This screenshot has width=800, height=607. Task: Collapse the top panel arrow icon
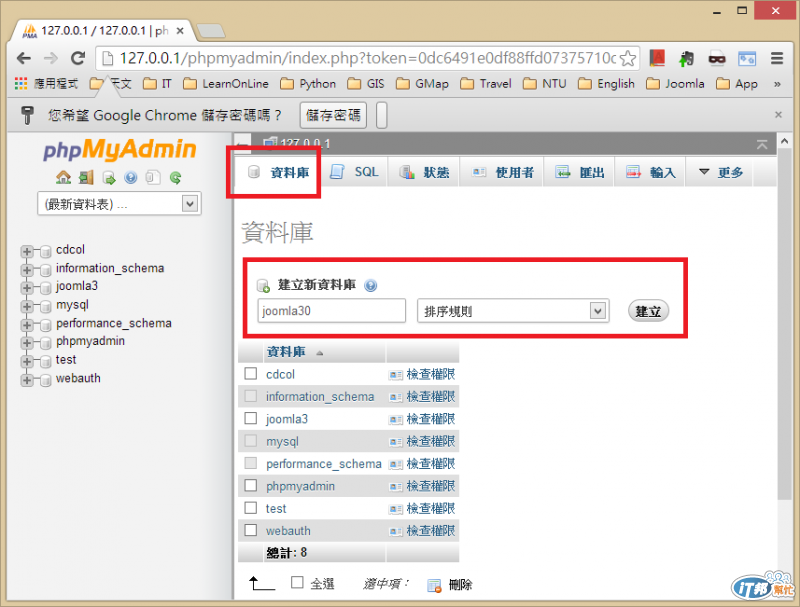point(762,144)
